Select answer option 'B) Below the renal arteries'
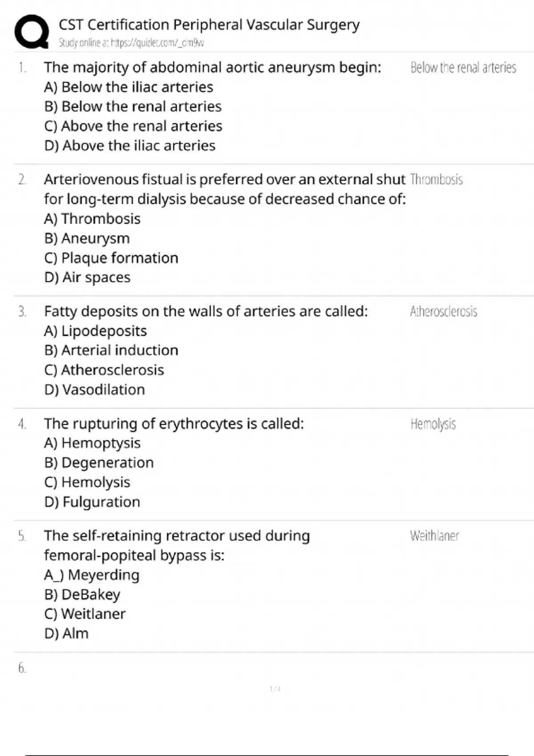534x756 pixels. [x=133, y=107]
